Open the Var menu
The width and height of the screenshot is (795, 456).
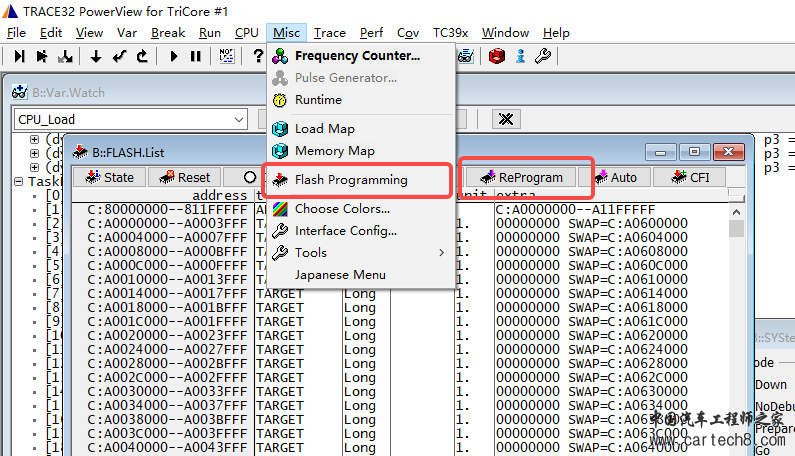click(x=127, y=33)
